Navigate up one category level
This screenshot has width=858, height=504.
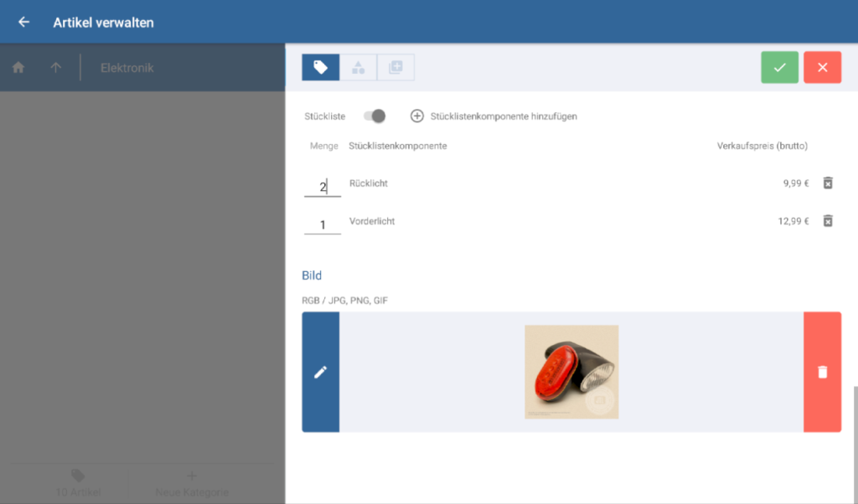click(x=56, y=68)
